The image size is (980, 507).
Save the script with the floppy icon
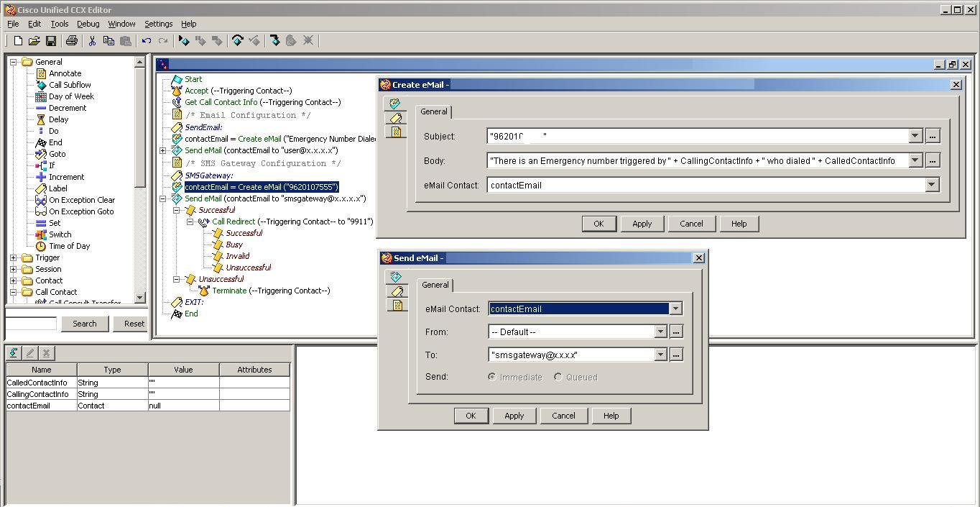[x=51, y=41]
